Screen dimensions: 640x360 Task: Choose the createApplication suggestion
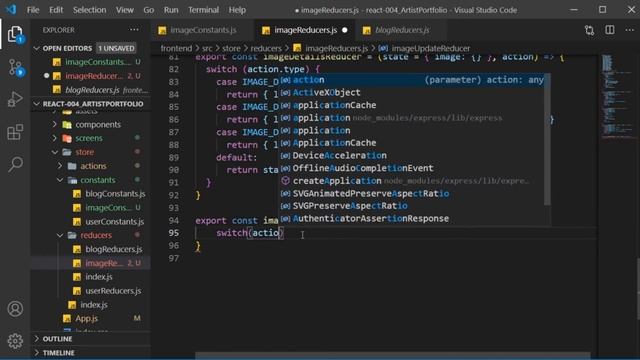[412, 180]
